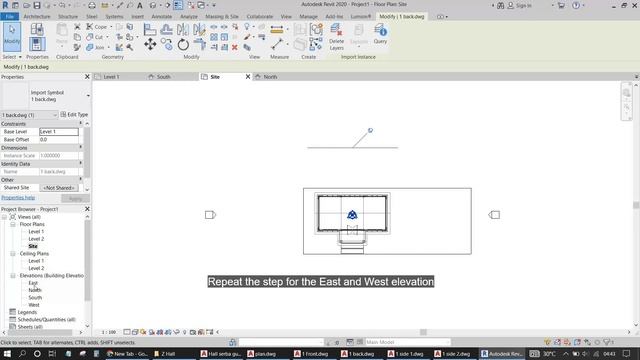Click the Move tool icon
640x360 pixels.
click(x=150, y=44)
